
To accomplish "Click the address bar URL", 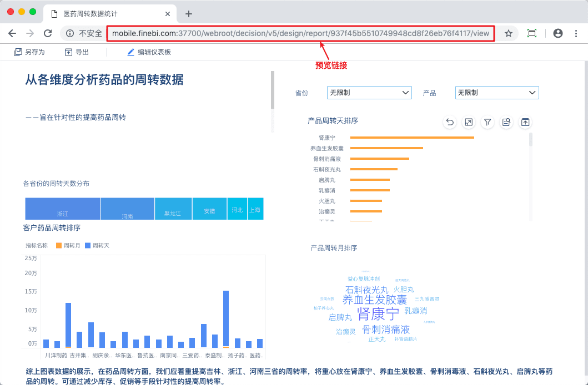I will [300, 33].
